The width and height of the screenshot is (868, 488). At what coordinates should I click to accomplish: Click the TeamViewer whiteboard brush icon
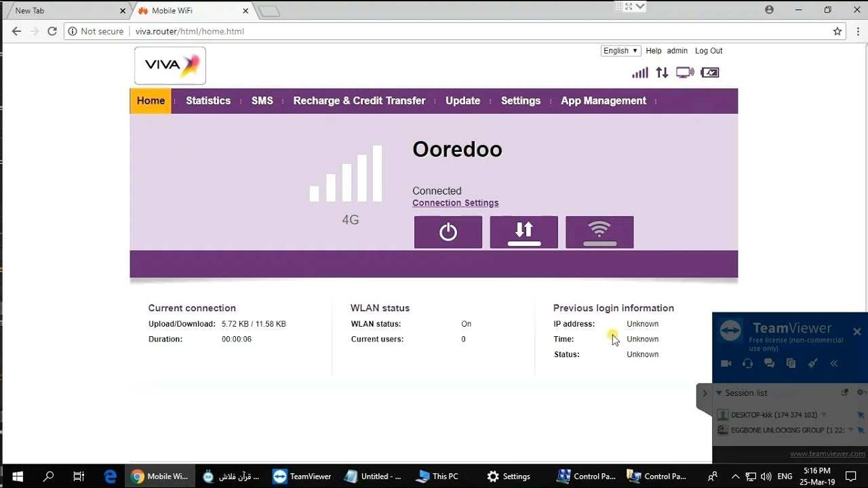(x=812, y=363)
